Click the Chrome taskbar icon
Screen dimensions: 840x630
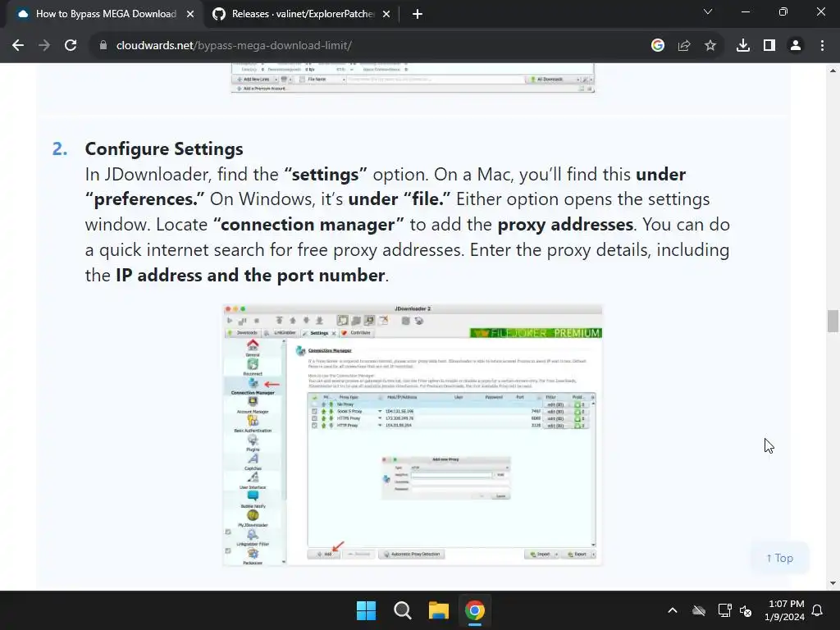tap(475, 610)
